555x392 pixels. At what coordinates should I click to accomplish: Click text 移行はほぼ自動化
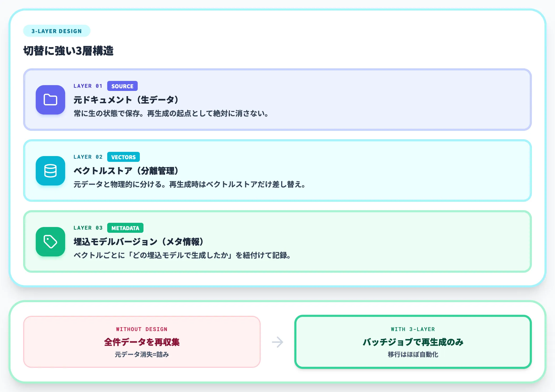coord(413,355)
